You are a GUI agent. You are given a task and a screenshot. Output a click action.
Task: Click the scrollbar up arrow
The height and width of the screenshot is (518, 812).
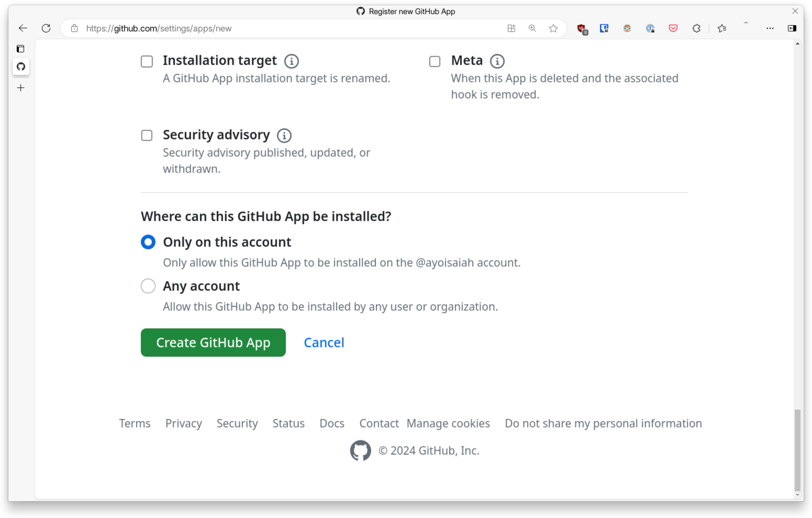click(797, 44)
